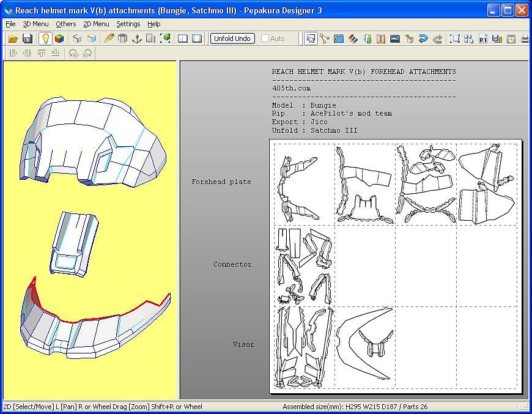This screenshot has height=414, width=532.
Task: Click the colored pencils edge color icon
Action: click(353, 39)
